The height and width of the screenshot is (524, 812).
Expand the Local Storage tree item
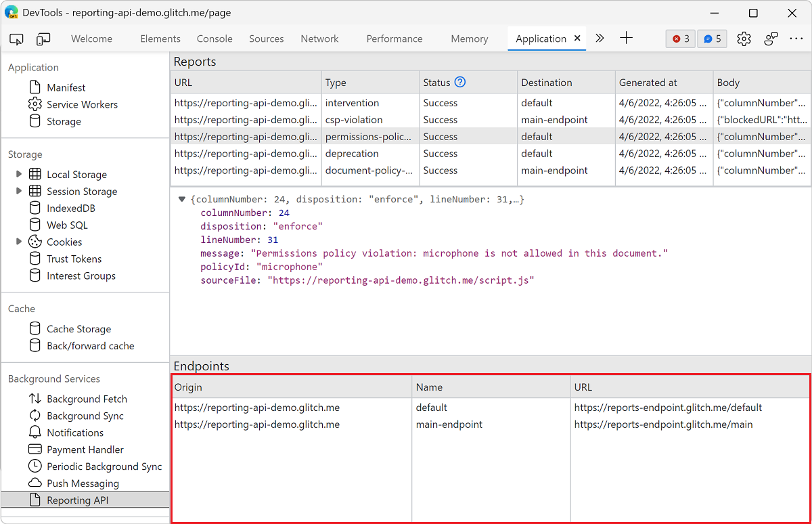[19, 174]
